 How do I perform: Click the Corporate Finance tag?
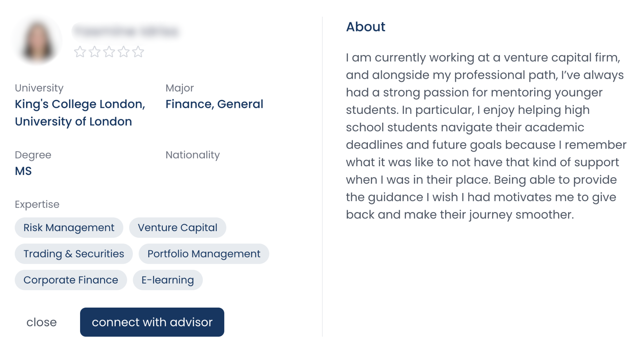tap(70, 280)
